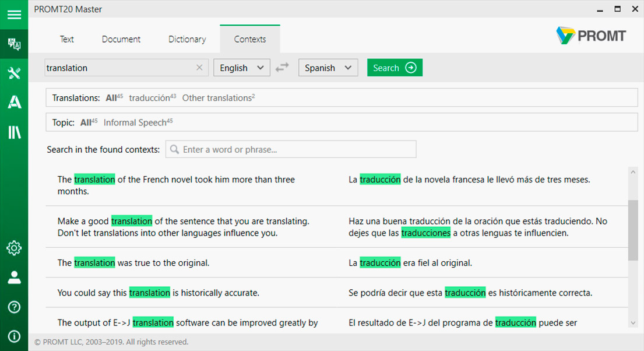Viewport: 644px width, 351px height.
Task: Open the info icon in sidebar
Action: tap(14, 336)
